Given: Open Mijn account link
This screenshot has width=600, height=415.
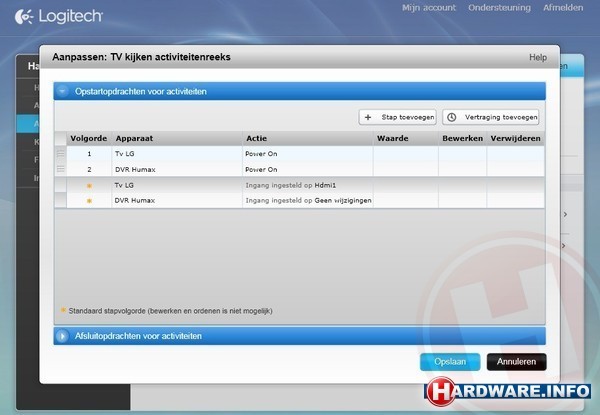Looking at the screenshot, I should [429, 8].
